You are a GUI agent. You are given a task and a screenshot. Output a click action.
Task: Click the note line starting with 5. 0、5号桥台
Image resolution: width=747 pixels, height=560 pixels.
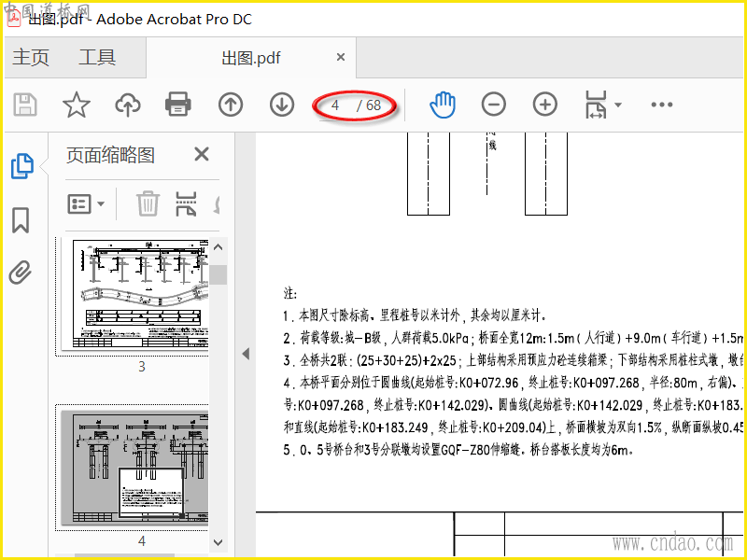pos(458,450)
